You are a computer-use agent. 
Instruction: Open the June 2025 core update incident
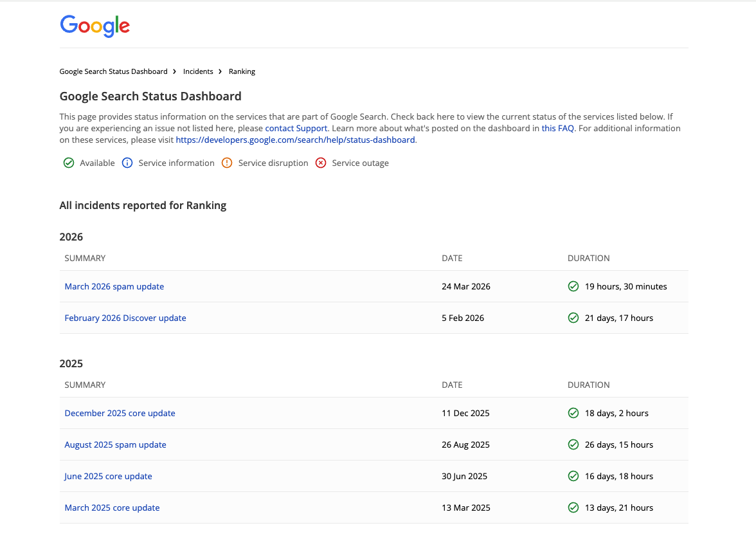(108, 476)
